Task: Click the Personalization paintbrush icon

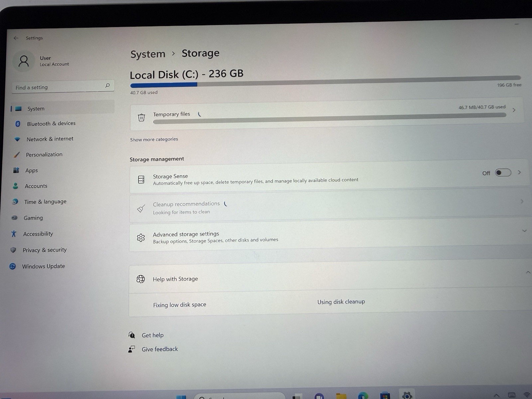Action: (17, 155)
